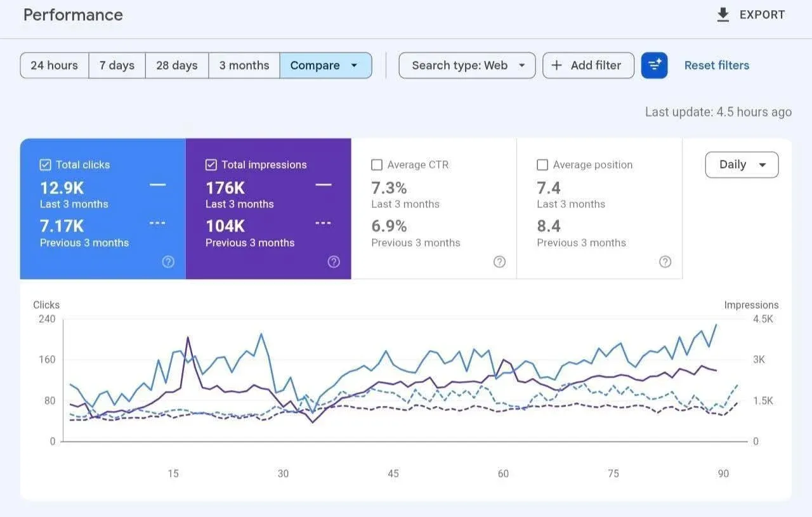Click dashed line legend on Total impressions card
This screenshot has width=812, height=517.
(x=323, y=223)
